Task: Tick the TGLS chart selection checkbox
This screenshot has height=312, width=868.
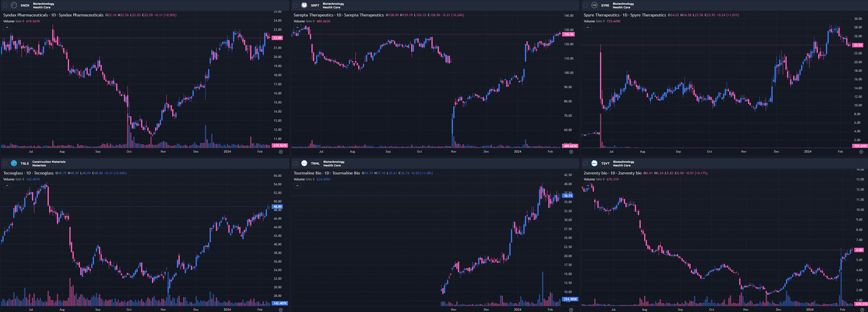Action: click(x=5, y=164)
